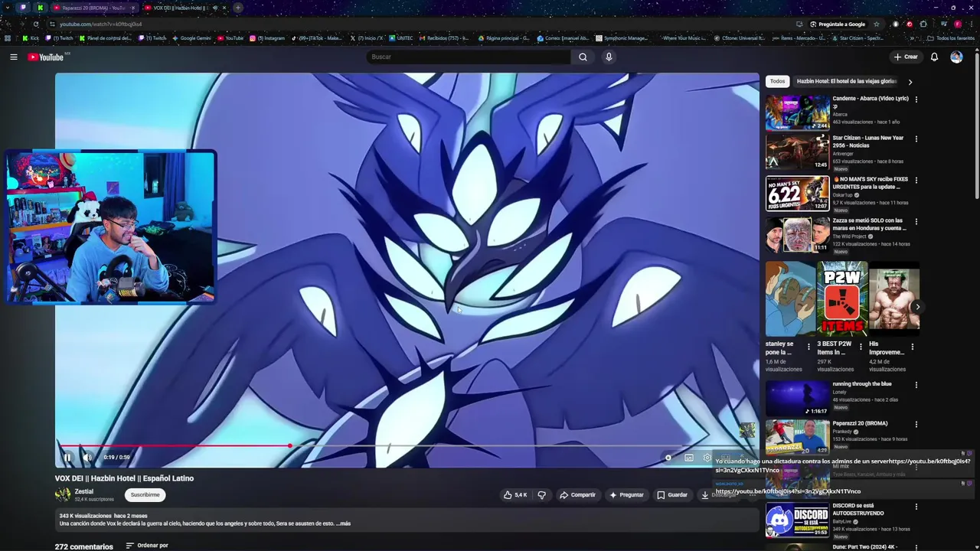
Task: Save video with Guardar button
Action: [x=672, y=495]
